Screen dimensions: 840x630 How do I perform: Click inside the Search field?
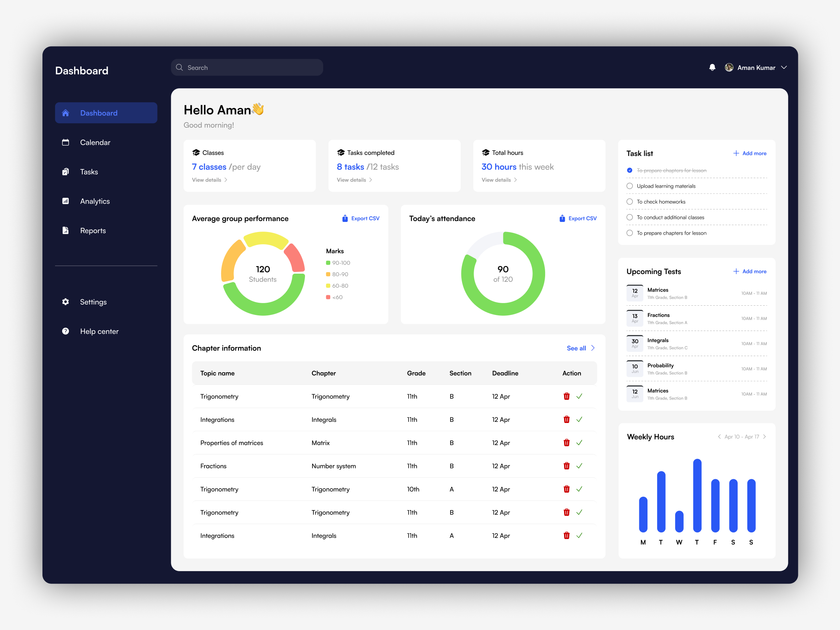coord(247,67)
